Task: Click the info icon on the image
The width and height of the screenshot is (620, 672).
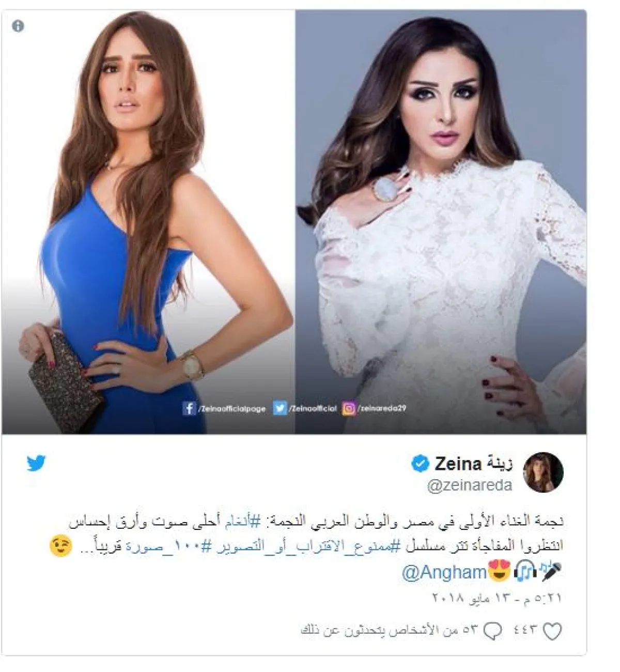Action: click(18, 26)
